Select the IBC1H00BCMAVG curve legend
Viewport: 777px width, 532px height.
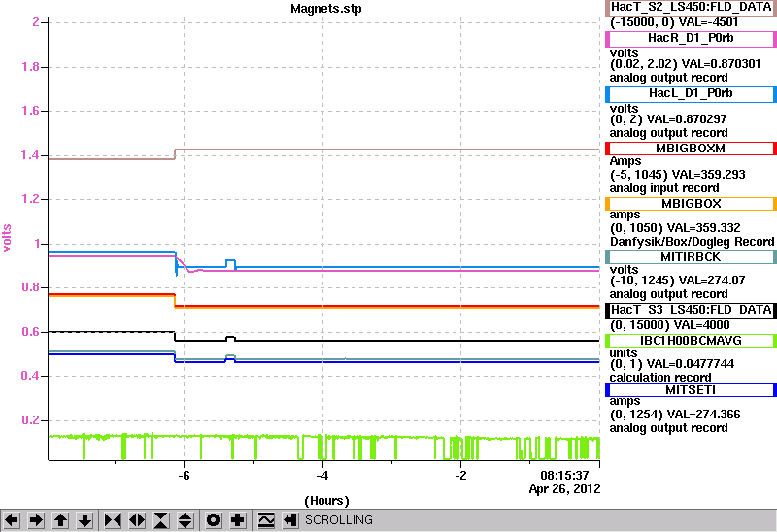click(691, 341)
